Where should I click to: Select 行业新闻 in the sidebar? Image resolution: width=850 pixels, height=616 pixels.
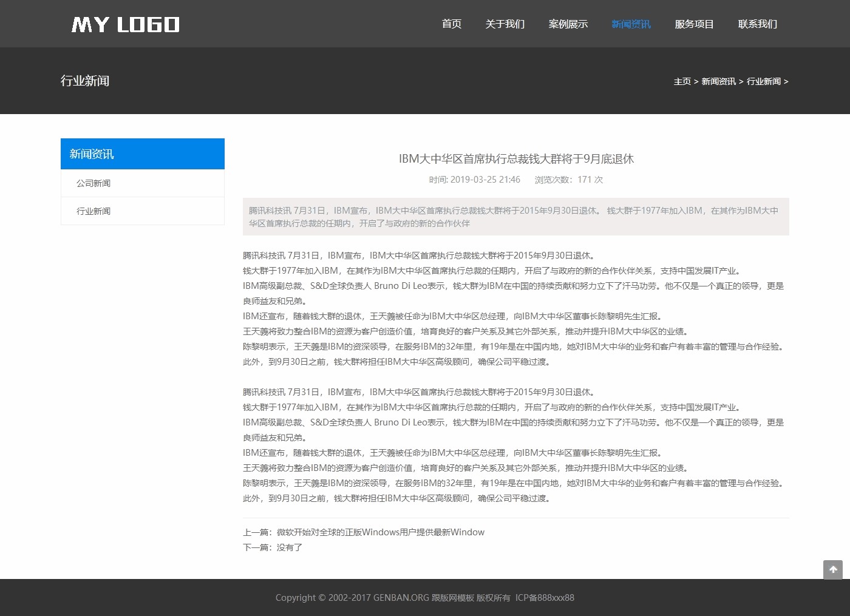coord(143,211)
